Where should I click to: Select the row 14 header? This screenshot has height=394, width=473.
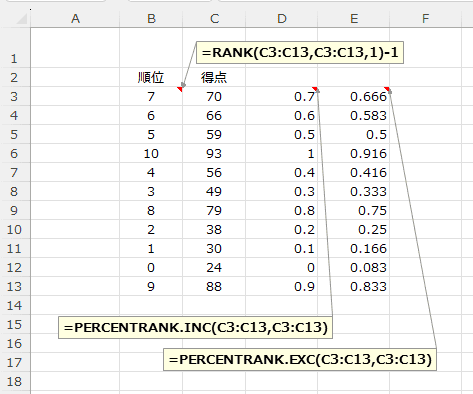pyautogui.click(x=15, y=305)
